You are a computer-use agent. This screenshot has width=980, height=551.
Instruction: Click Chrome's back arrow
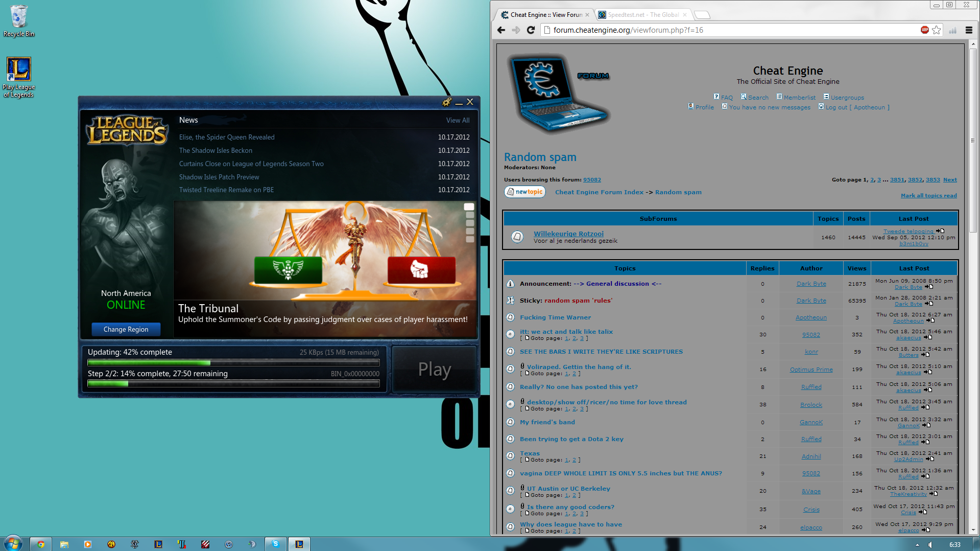click(x=501, y=30)
